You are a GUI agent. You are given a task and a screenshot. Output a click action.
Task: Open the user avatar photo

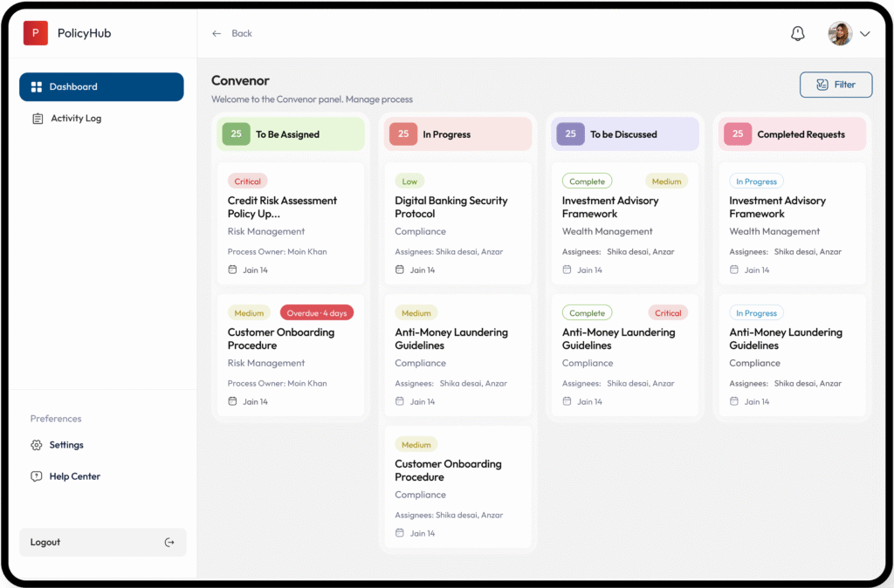click(x=840, y=33)
